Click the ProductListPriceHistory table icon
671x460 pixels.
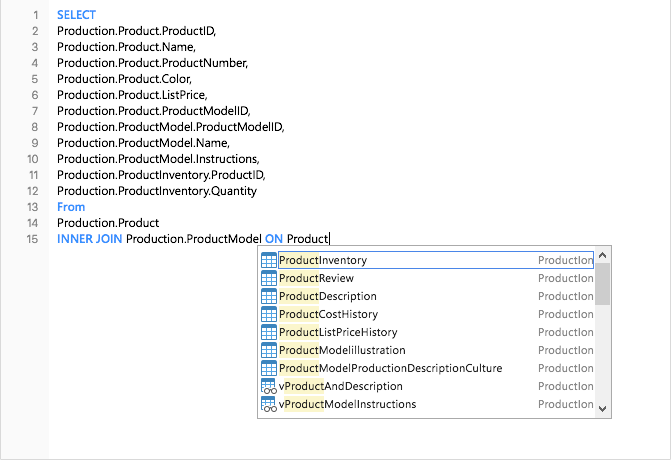click(268, 332)
